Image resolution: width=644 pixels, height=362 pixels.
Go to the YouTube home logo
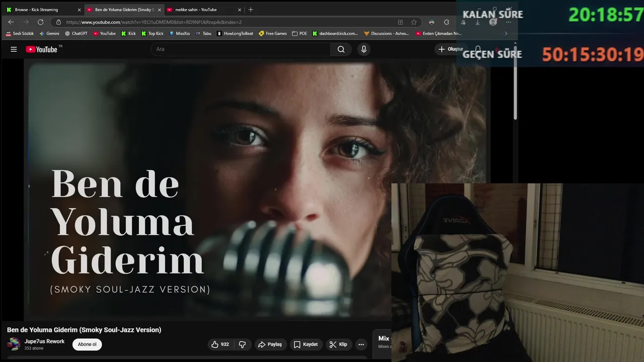[42, 49]
